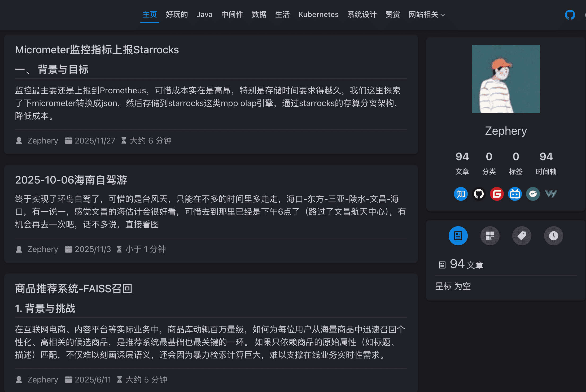Open the 2025-10-06海南自驾游 post
Viewport: 586px width, 392px height.
coord(71,180)
